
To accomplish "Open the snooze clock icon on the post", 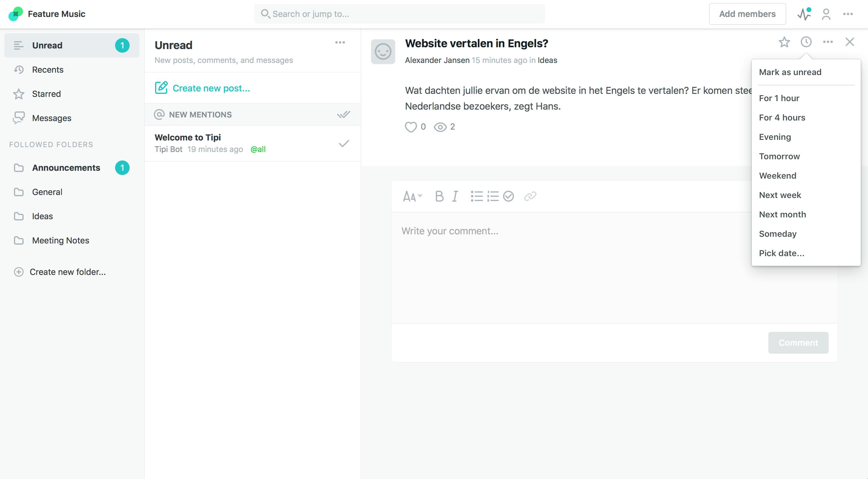I will pyautogui.click(x=806, y=42).
